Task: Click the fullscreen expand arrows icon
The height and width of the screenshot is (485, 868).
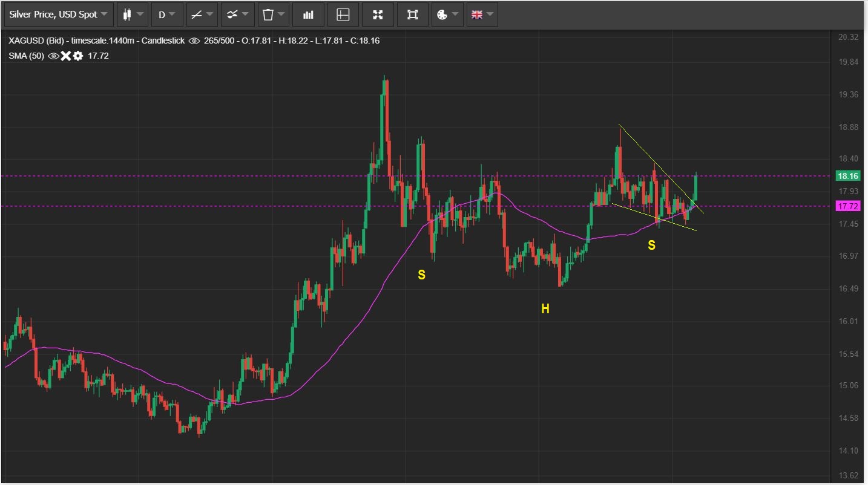Action: 378,15
